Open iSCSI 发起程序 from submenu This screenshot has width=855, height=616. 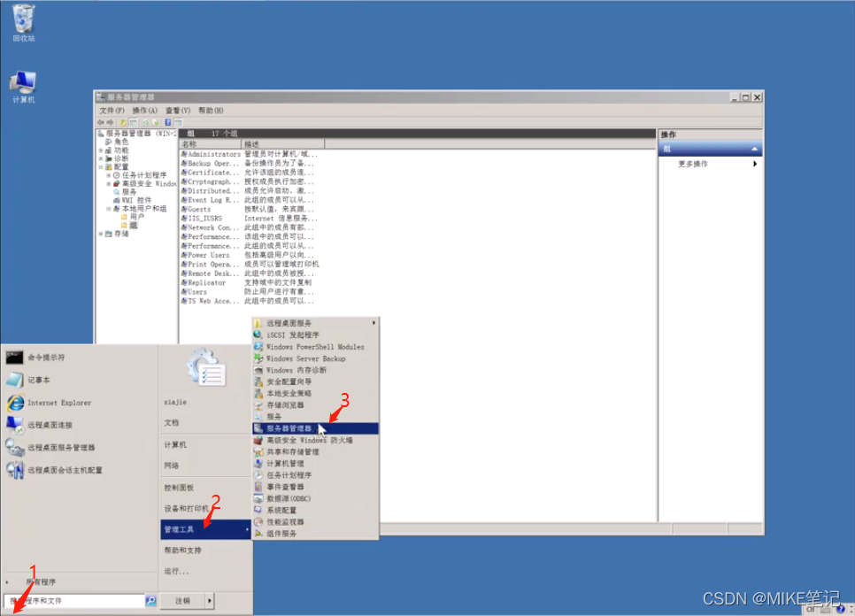click(x=315, y=335)
